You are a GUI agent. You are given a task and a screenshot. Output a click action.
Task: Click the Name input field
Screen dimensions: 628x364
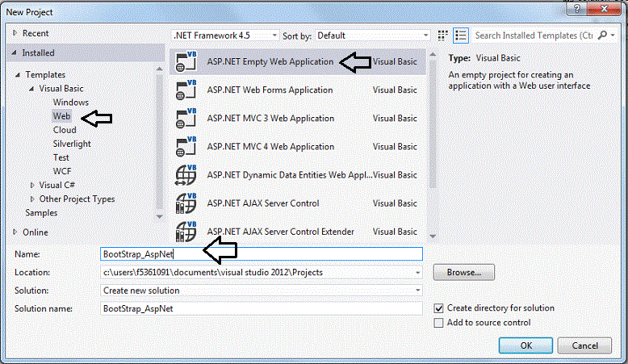[262, 254]
